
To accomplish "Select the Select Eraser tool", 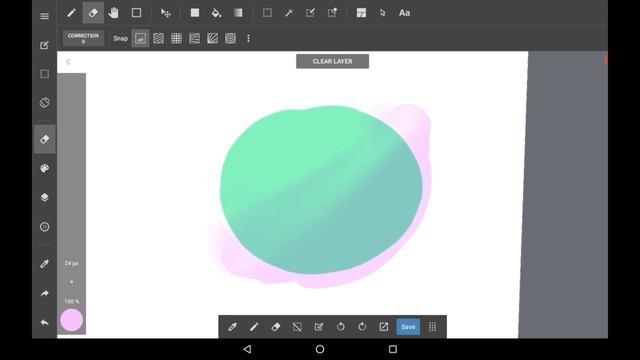I will (332, 13).
